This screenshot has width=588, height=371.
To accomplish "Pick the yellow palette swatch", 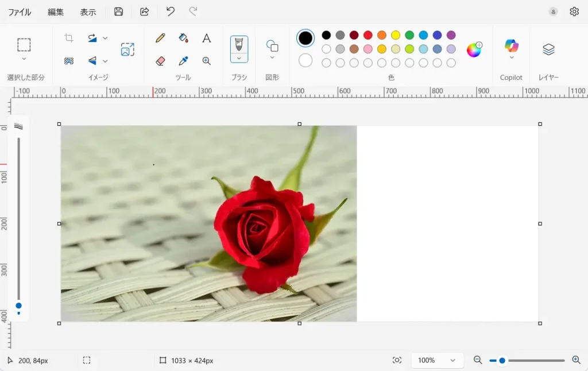I will pyautogui.click(x=396, y=35).
